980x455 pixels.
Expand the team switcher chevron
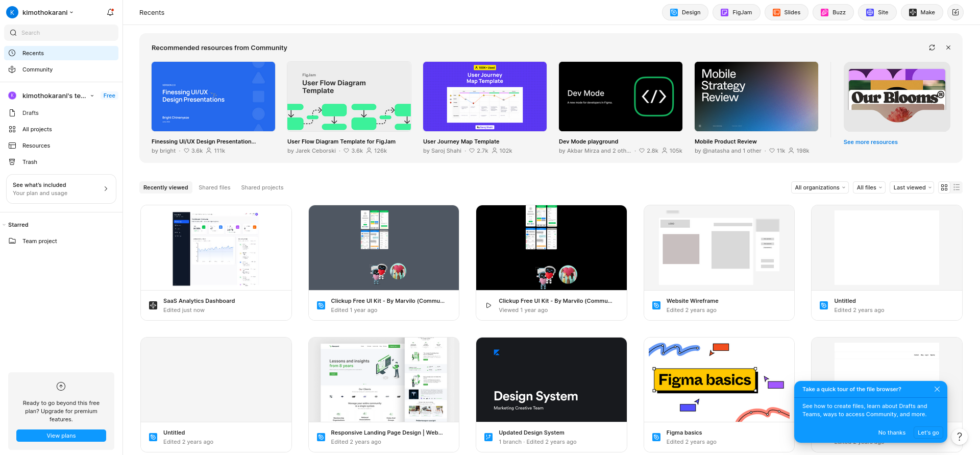(x=92, y=95)
